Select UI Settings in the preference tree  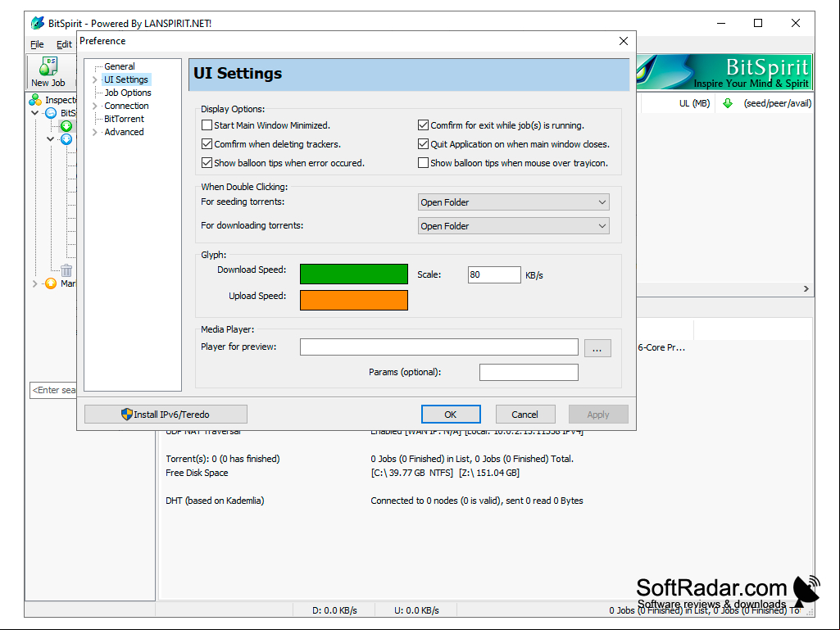point(126,79)
